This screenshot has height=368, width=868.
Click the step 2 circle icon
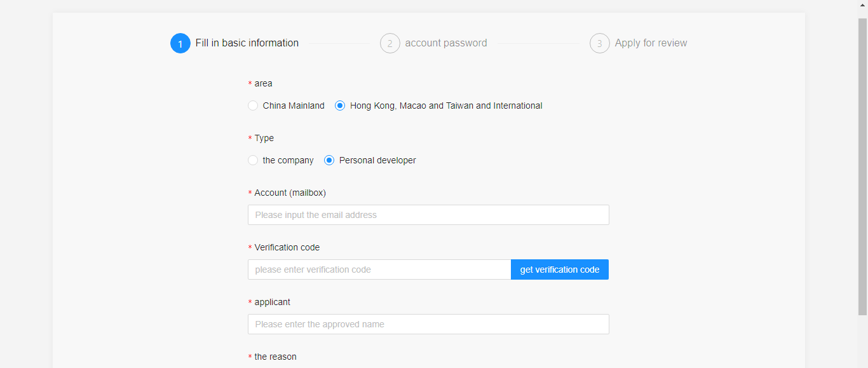(x=390, y=43)
